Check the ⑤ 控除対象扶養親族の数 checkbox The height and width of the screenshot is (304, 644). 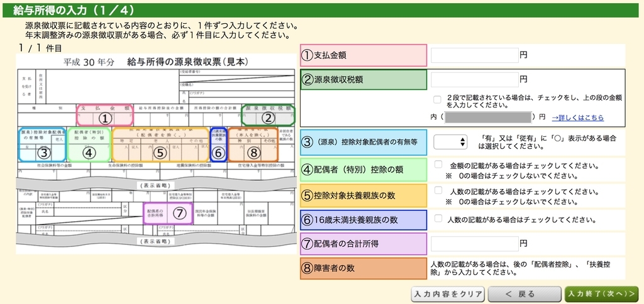[438, 190]
